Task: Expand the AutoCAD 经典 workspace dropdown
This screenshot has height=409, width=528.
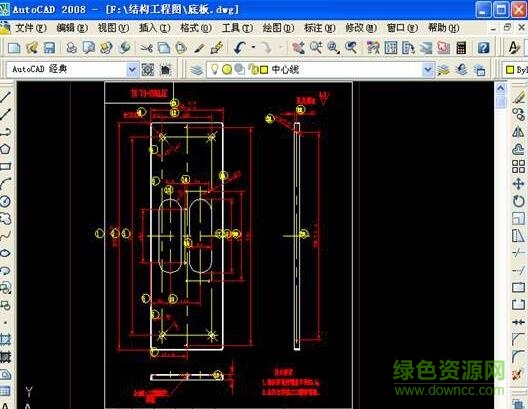Action: (132, 70)
